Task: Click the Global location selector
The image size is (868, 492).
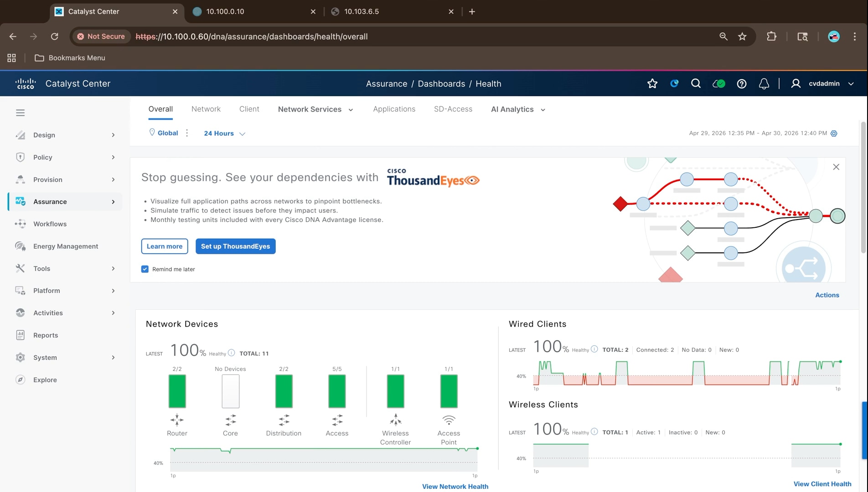Action: point(163,133)
